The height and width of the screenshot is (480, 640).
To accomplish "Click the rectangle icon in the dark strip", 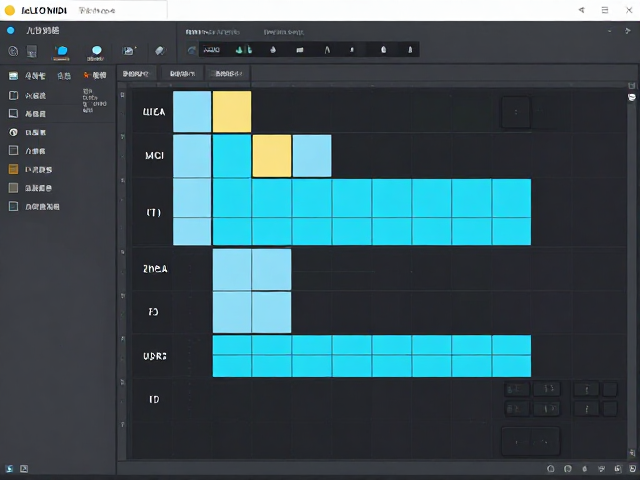I will (x=300, y=50).
